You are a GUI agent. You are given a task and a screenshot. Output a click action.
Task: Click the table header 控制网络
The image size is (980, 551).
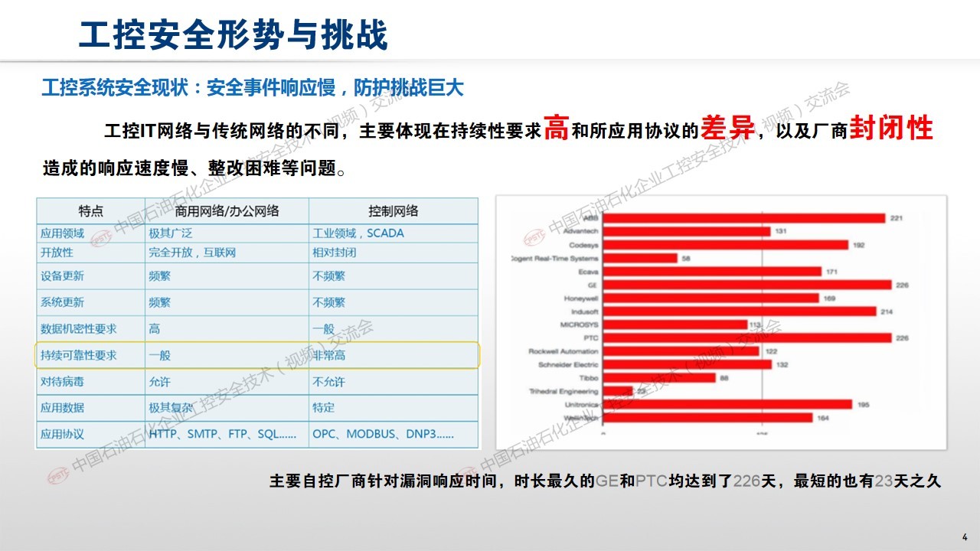point(394,211)
